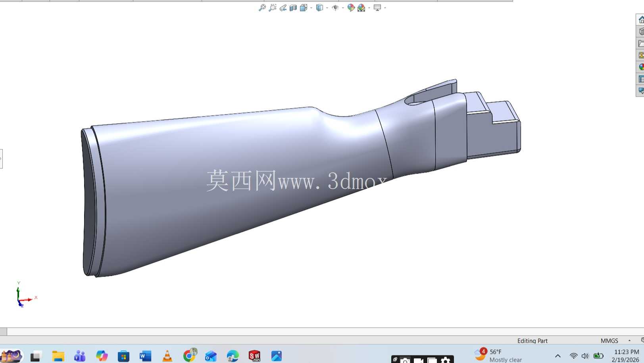Expand the View Settings dropdown arrow
The width and height of the screenshot is (644, 363).
[x=385, y=8]
